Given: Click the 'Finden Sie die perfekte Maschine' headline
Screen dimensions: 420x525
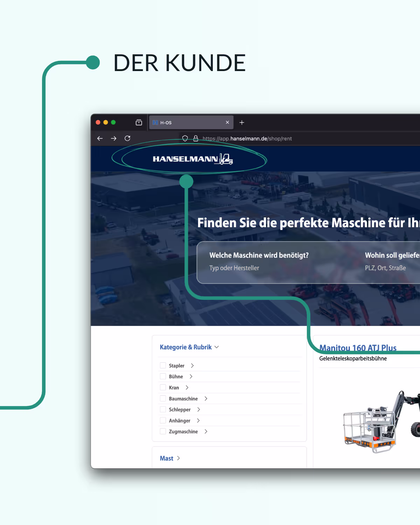Looking at the screenshot, I should point(308,223).
